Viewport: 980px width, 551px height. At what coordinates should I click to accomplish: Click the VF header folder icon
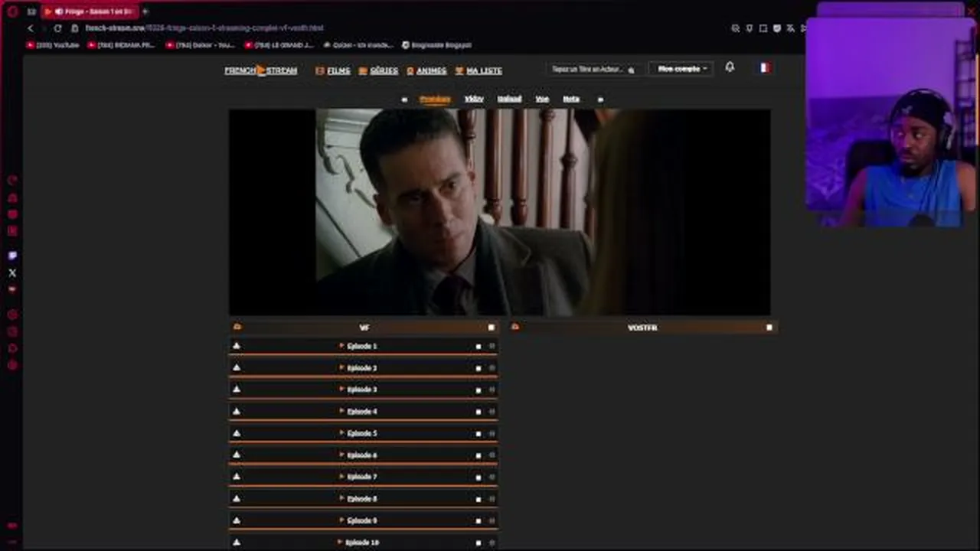coord(237,327)
